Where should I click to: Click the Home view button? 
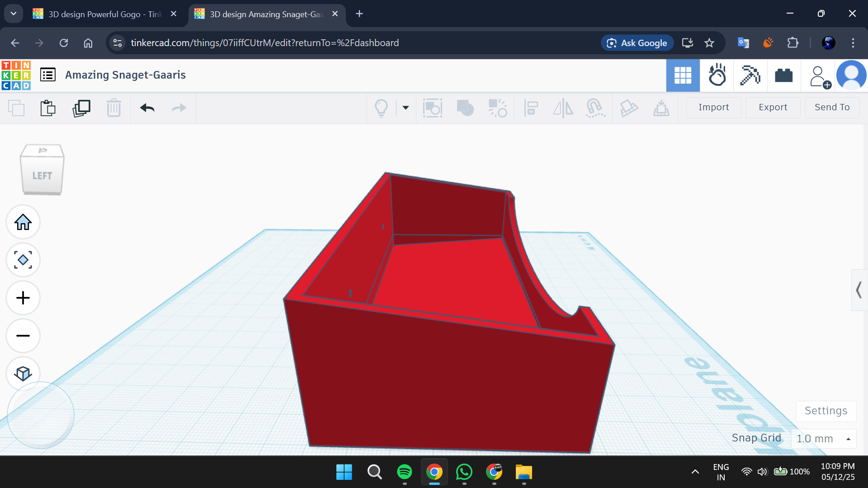point(23,222)
